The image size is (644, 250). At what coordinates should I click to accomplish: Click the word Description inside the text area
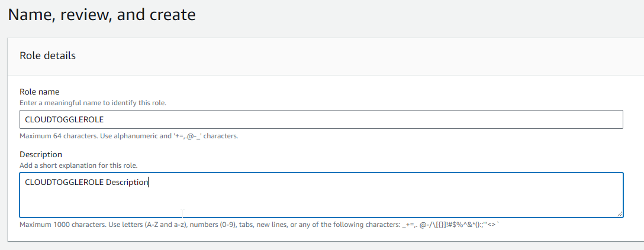[126, 182]
